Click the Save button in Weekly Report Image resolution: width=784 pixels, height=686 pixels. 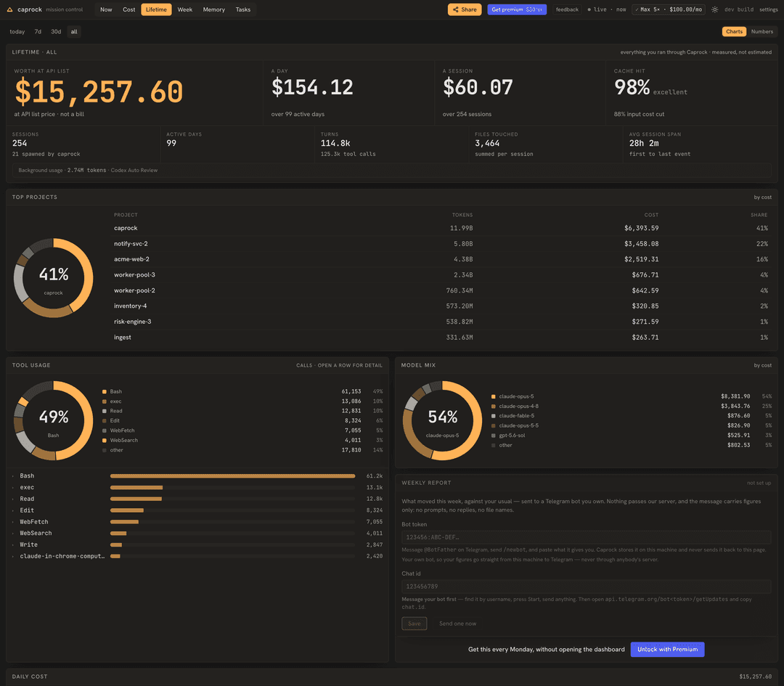[415, 624]
